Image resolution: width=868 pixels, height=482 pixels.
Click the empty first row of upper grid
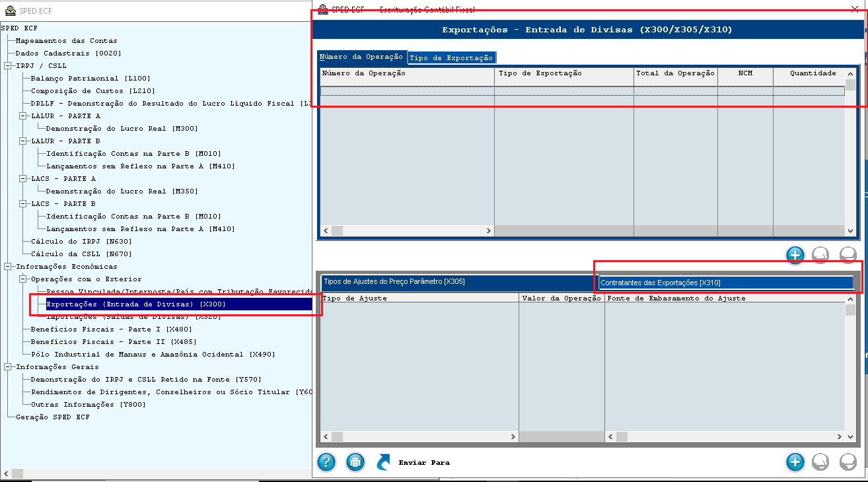[x=582, y=90]
